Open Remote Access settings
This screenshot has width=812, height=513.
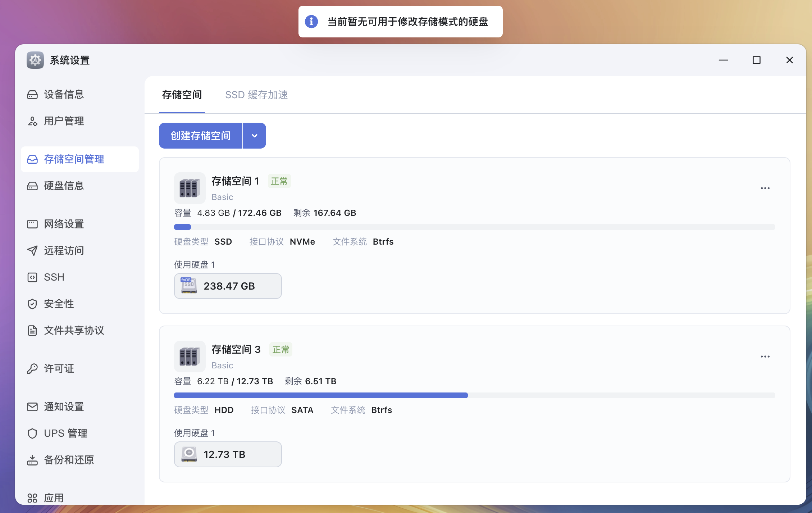[x=64, y=251]
